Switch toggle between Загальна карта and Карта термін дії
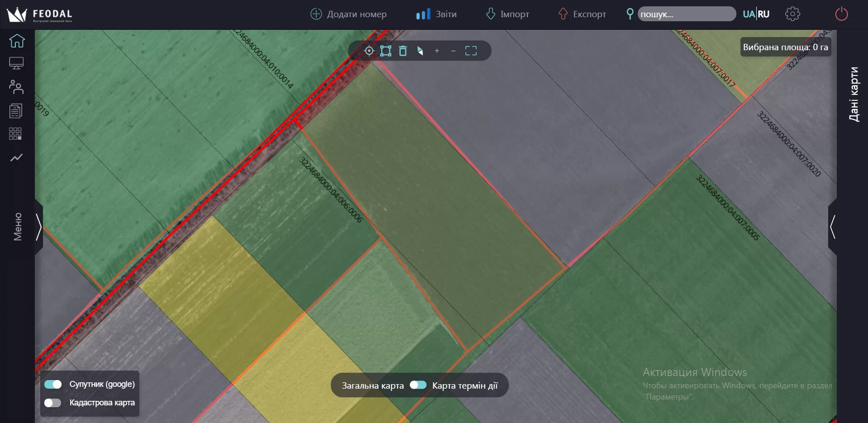Viewport: 868px width, 423px height. (418, 385)
